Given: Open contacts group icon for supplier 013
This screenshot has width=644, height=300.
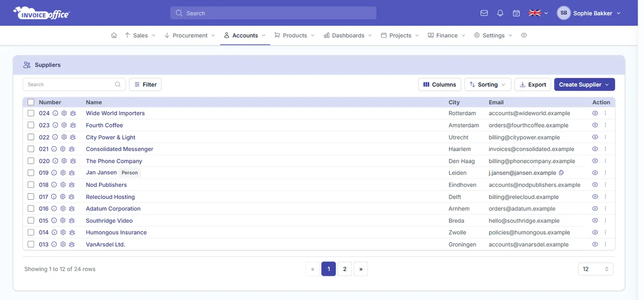Looking at the screenshot, I should coord(72,244).
